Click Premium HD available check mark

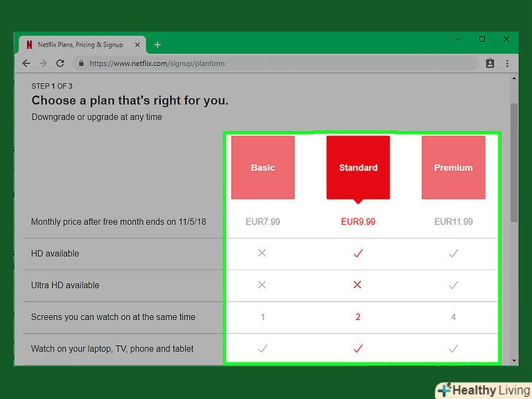[x=453, y=253]
